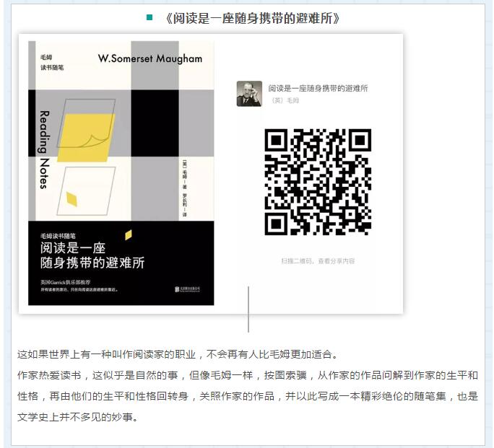The width and height of the screenshot is (494, 448).
Task: Click the vertical 'Reading Notes' text on cover
Action: [43, 149]
